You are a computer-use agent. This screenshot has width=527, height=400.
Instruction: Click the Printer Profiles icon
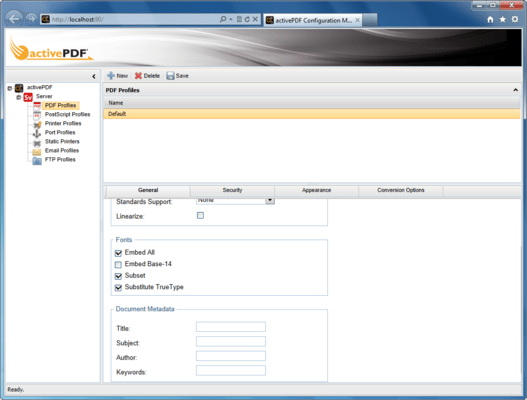[x=37, y=124]
